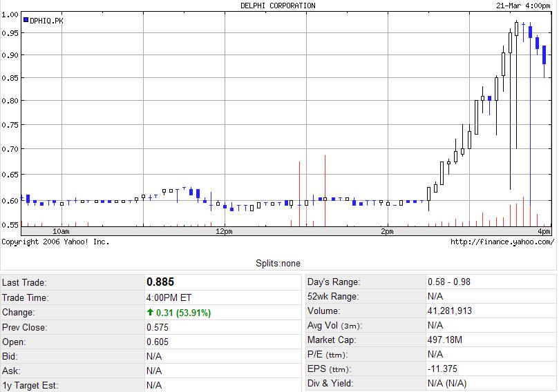Screen dimensions: 559x392
Task: Click the blue DPHIQ.PK legend square
Action: click(x=26, y=20)
